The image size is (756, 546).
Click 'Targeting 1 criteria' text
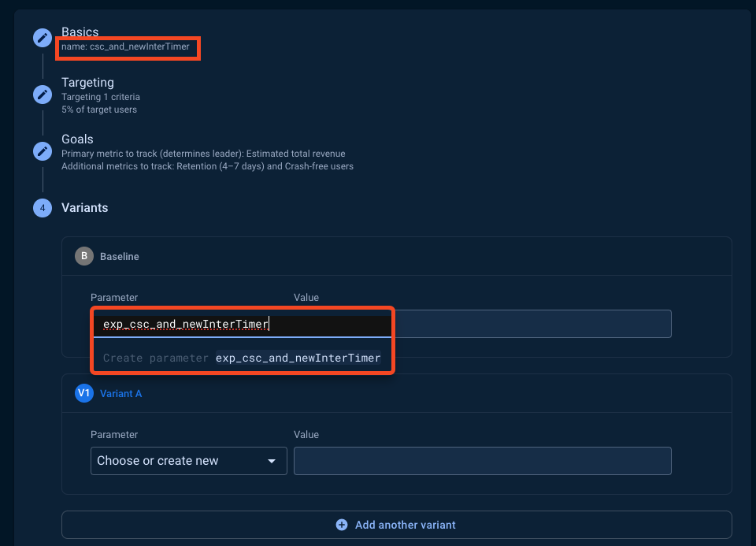(100, 97)
